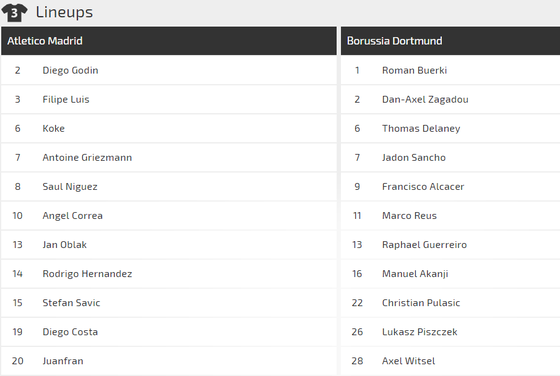
Task: Click the jersey icon beside Lineups
Action: click(14, 13)
